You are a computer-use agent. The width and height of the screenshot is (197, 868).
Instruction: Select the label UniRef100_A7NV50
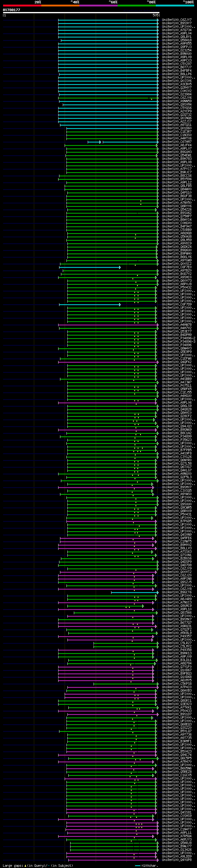click(x=177, y=203)
